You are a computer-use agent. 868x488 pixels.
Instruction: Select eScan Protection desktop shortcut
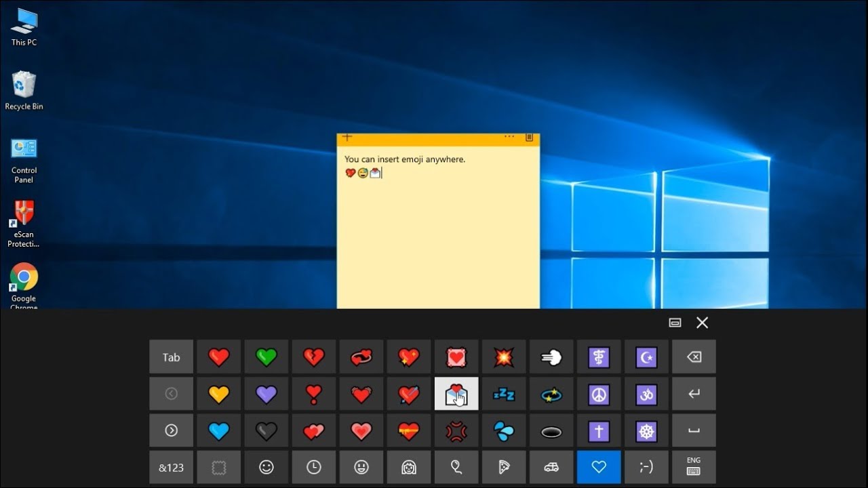(24, 224)
